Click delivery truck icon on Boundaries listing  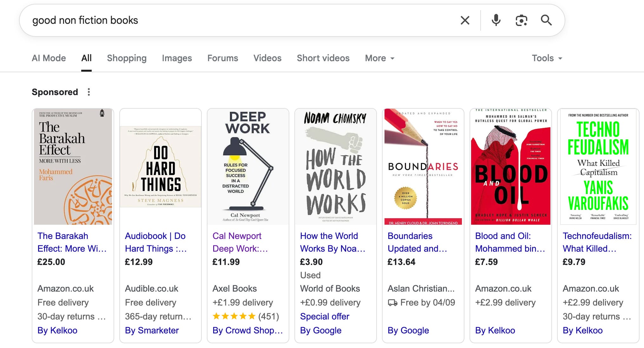tap(392, 303)
